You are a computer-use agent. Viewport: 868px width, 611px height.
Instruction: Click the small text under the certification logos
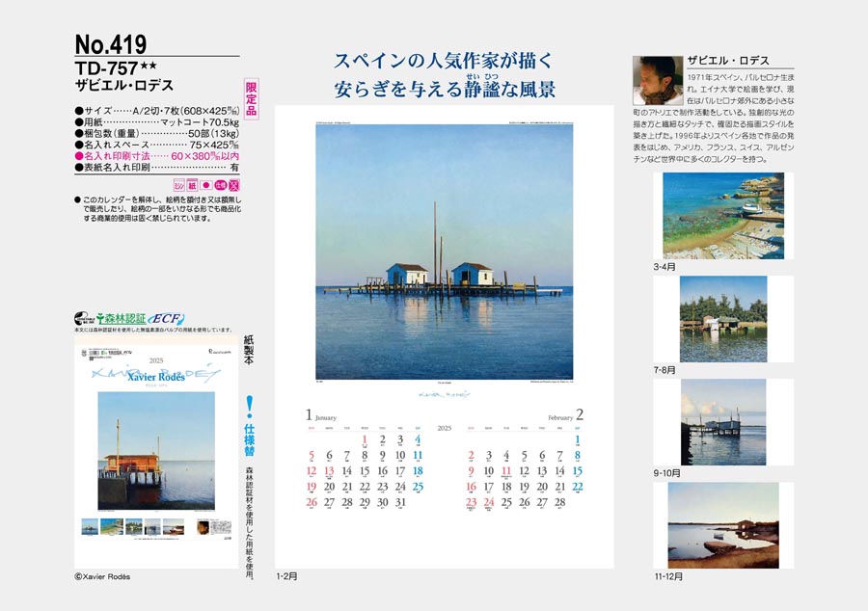pyautogui.click(x=154, y=330)
